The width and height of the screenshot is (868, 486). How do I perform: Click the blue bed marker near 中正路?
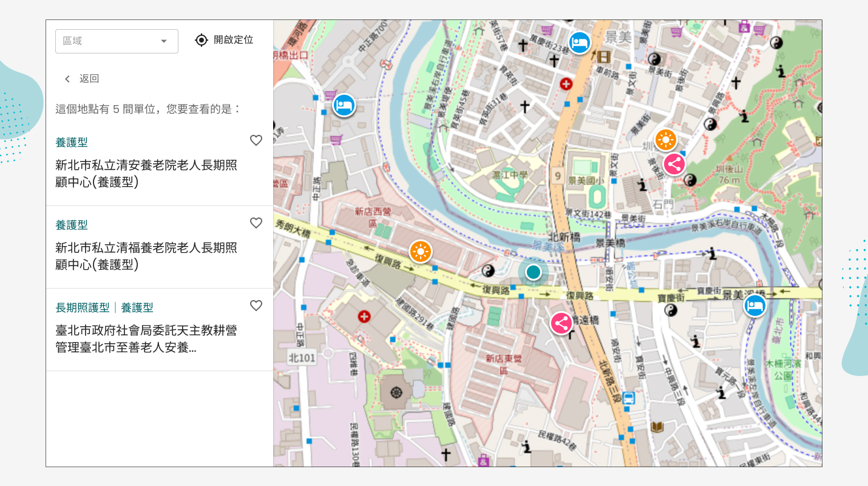[x=344, y=105]
